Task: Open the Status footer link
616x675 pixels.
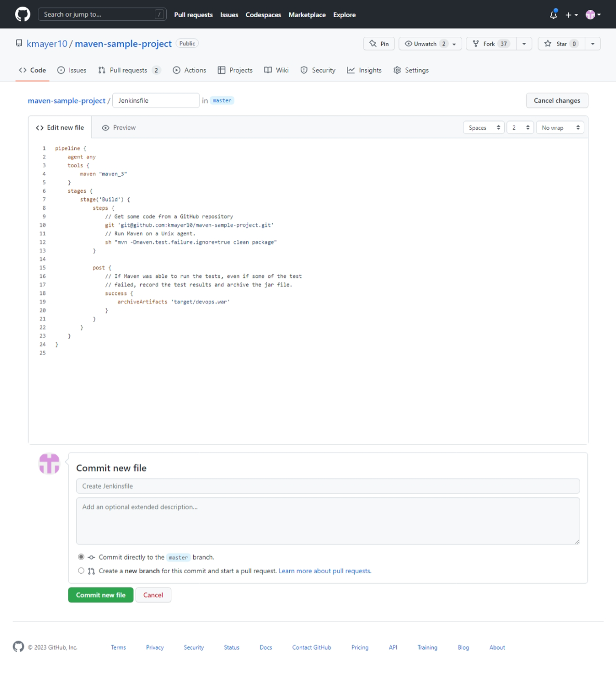Action: tap(232, 647)
